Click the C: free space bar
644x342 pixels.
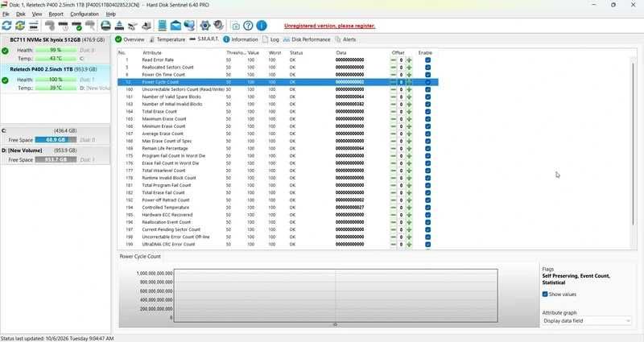coord(56,140)
